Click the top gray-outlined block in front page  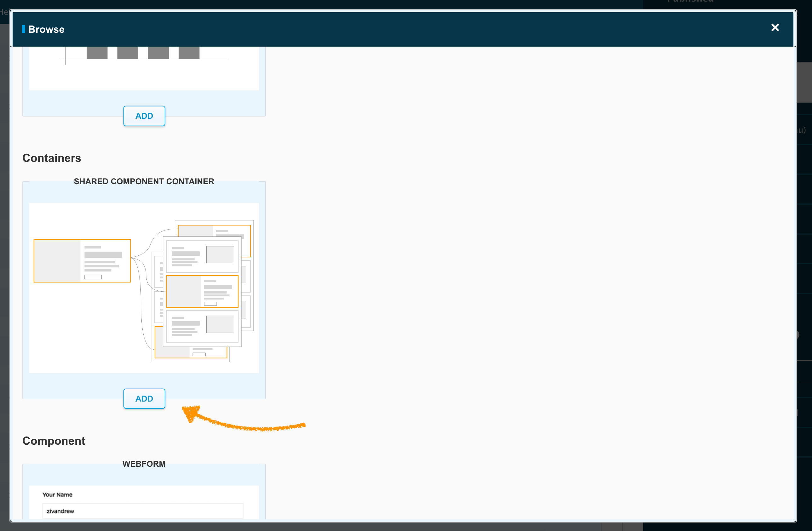pos(202,256)
